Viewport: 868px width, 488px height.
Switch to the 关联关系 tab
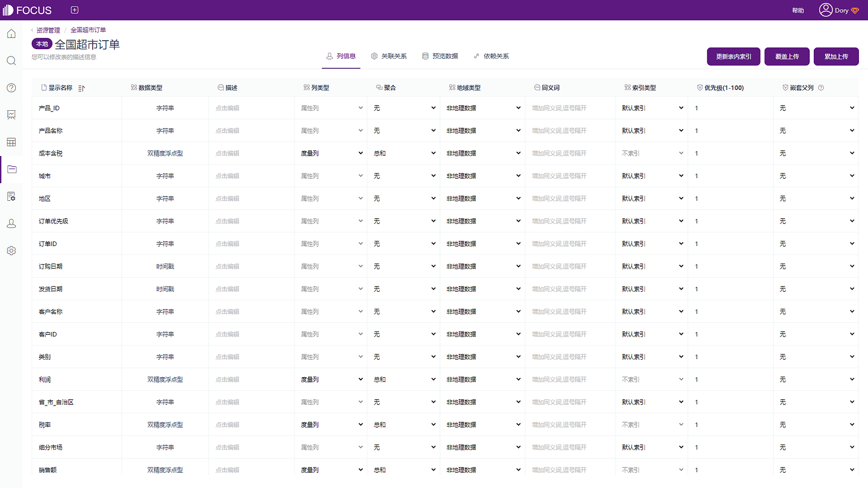pyautogui.click(x=389, y=56)
